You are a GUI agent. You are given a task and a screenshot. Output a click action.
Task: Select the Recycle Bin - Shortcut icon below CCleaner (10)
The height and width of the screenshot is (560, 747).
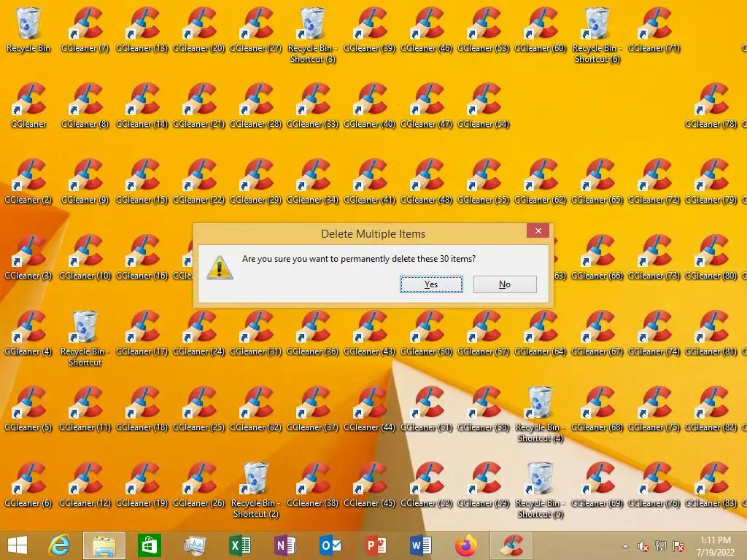(85, 338)
